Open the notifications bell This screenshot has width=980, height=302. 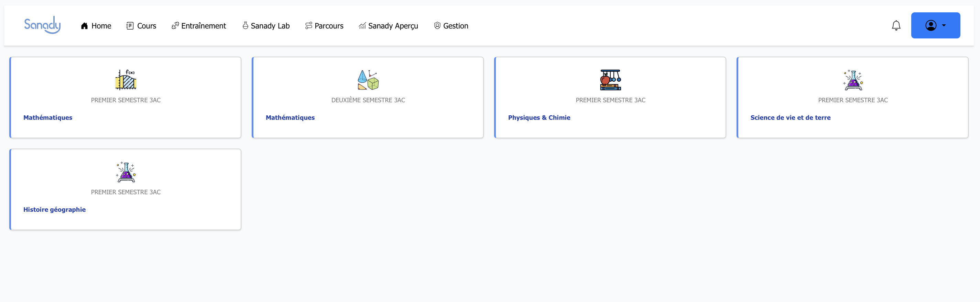click(x=896, y=25)
